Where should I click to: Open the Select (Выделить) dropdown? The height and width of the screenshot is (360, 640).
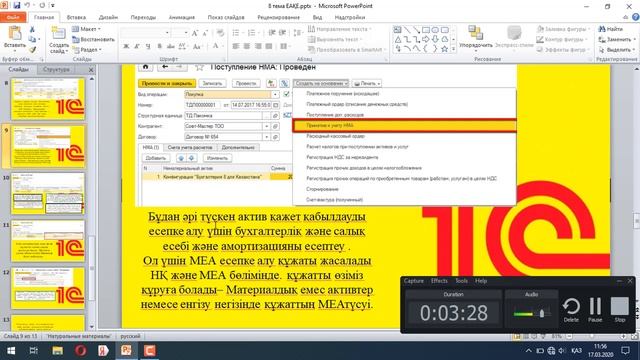coord(617,49)
